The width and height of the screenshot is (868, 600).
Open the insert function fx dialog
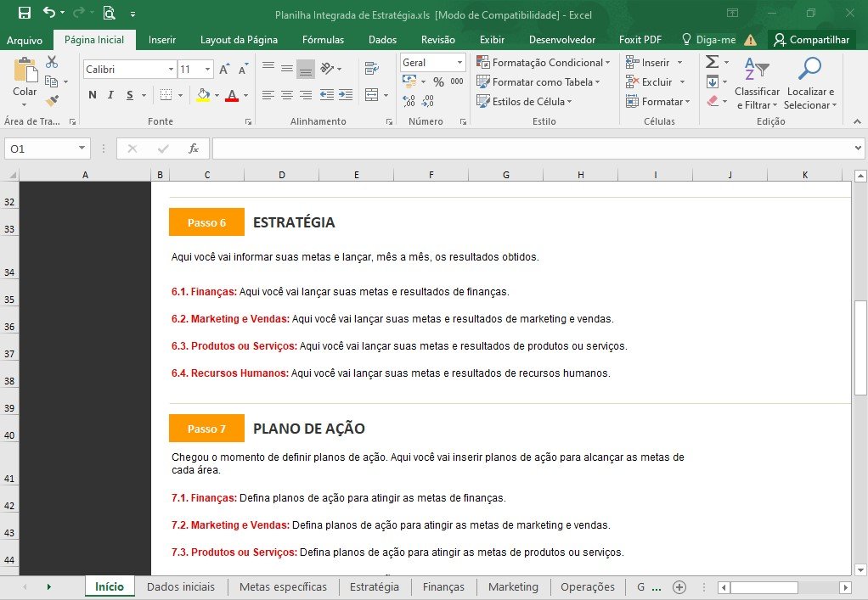[193, 149]
